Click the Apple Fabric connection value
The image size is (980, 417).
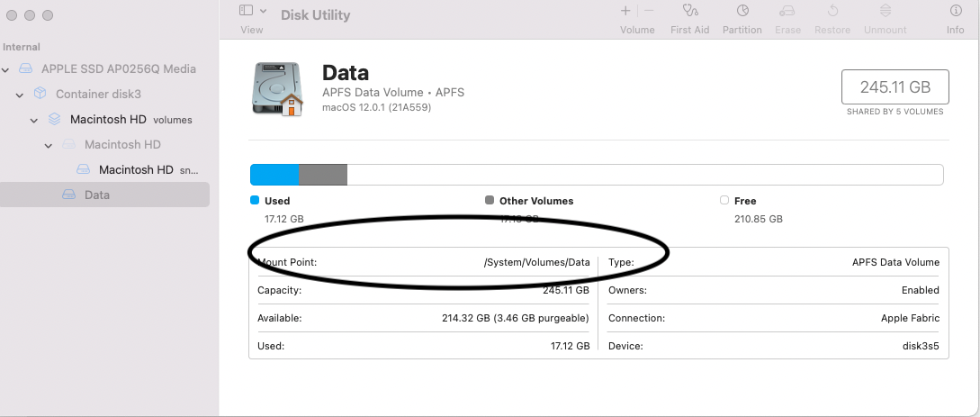pyautogui.click(x=910, y=318)
